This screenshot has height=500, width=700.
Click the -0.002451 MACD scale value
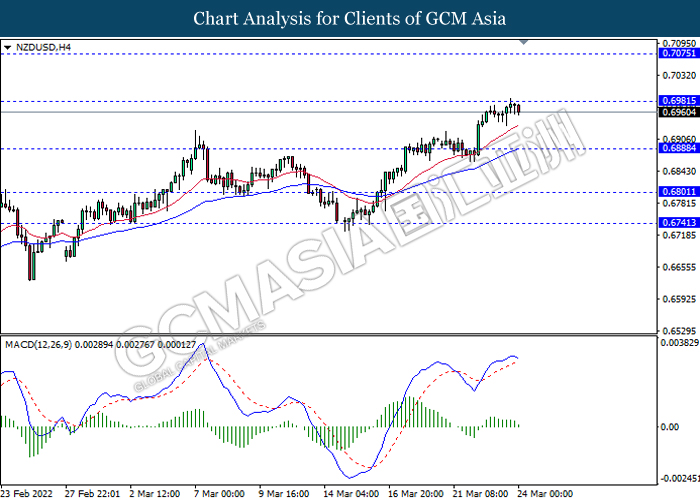click(679, 479)
